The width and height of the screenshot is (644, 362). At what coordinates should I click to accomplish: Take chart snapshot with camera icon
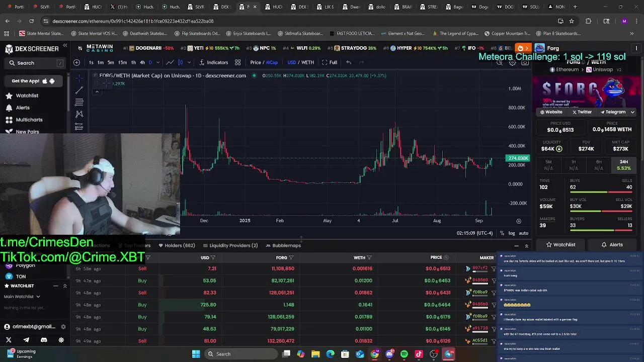click(x=525, y=62)
